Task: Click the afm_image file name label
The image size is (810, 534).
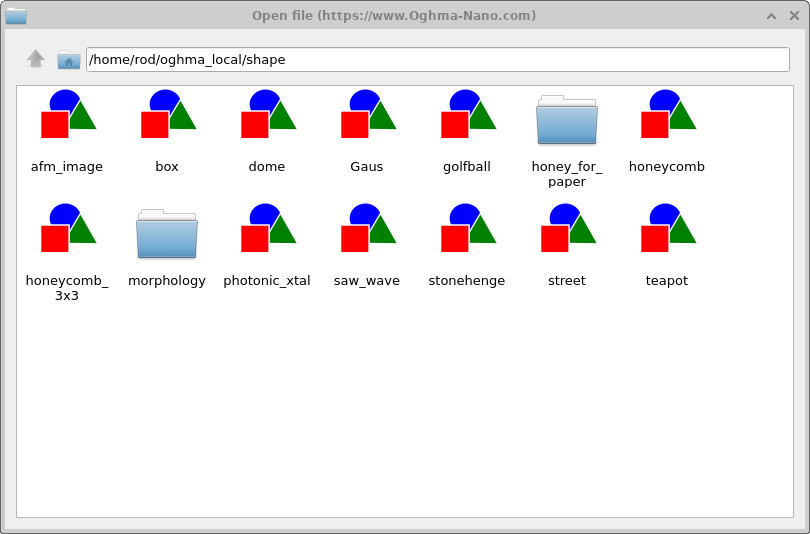Action: pos(67,167)
